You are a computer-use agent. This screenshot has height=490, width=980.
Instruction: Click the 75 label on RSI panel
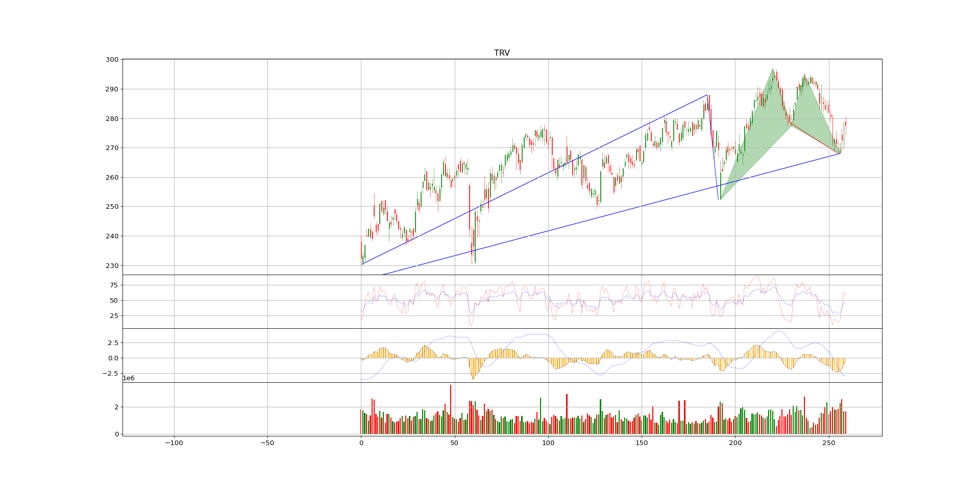tap(114, 285)
